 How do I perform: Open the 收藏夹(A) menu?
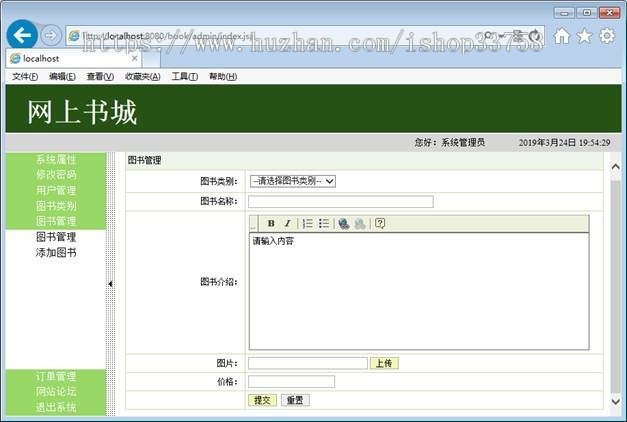click(143, 76)
